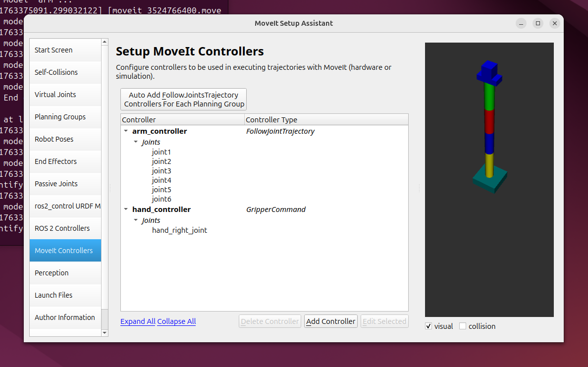The width and height of the screenshot is (588, 367).
Task: Click the sidebar scroll up arrow
Action: tap(105, 42)
